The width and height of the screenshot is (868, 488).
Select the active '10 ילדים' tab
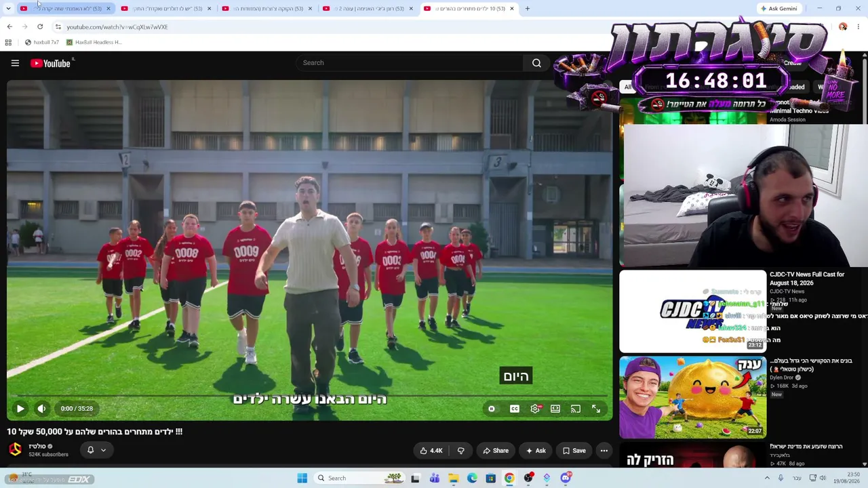tap(469, 9)
